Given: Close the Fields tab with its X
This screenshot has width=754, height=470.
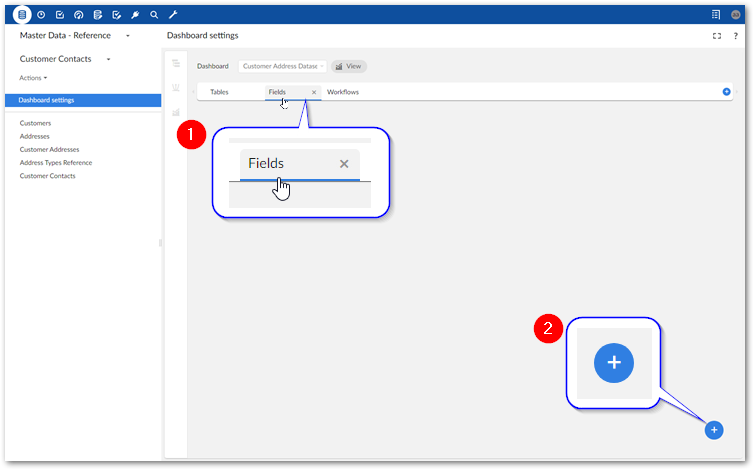Looking at the screenshot, I should [x=314, y=92].
